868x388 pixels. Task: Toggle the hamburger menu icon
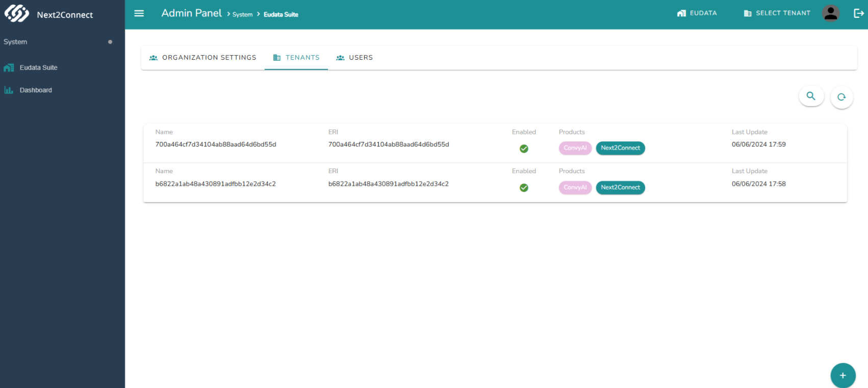(x=139, y=13)
